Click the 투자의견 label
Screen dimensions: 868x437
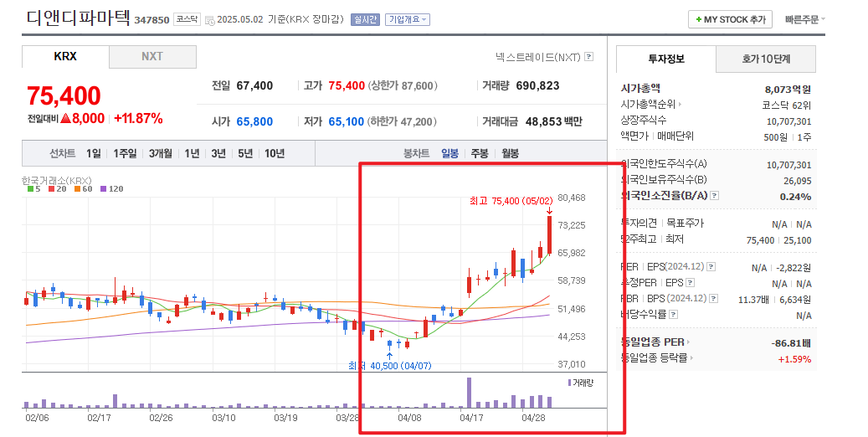(x=639, y=224)
